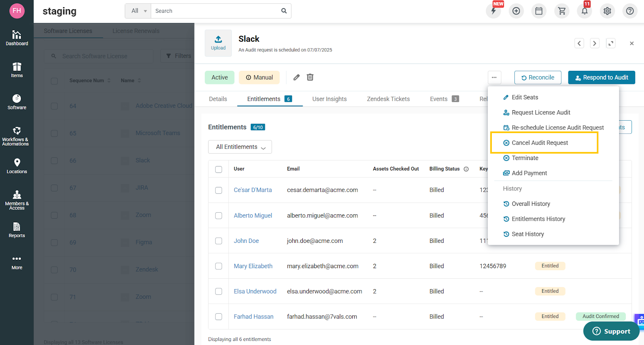The height and width of the screenshot is (345, 644).
Task: Expand the detail panel to full view
Action: click(611, 43)
